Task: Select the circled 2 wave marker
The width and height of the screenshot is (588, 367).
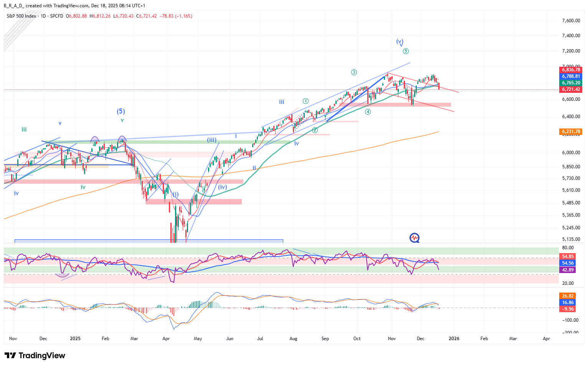Action: (x=315, y=130)
